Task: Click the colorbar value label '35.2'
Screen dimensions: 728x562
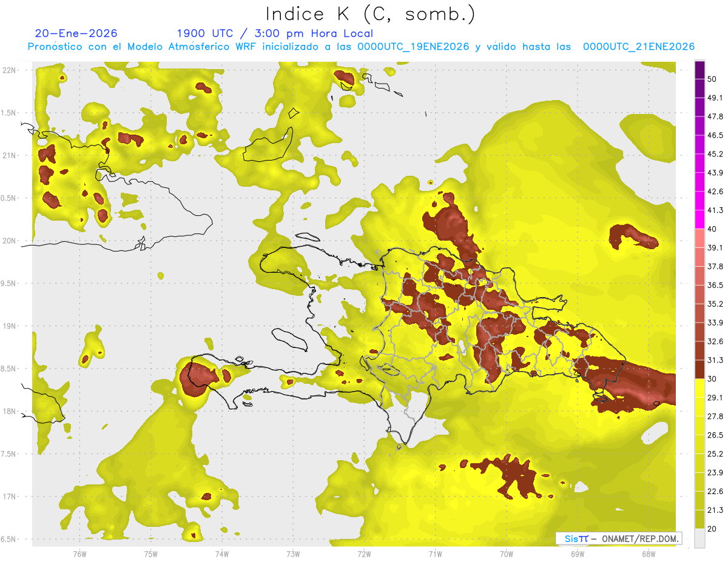Action: coord(715,304)
